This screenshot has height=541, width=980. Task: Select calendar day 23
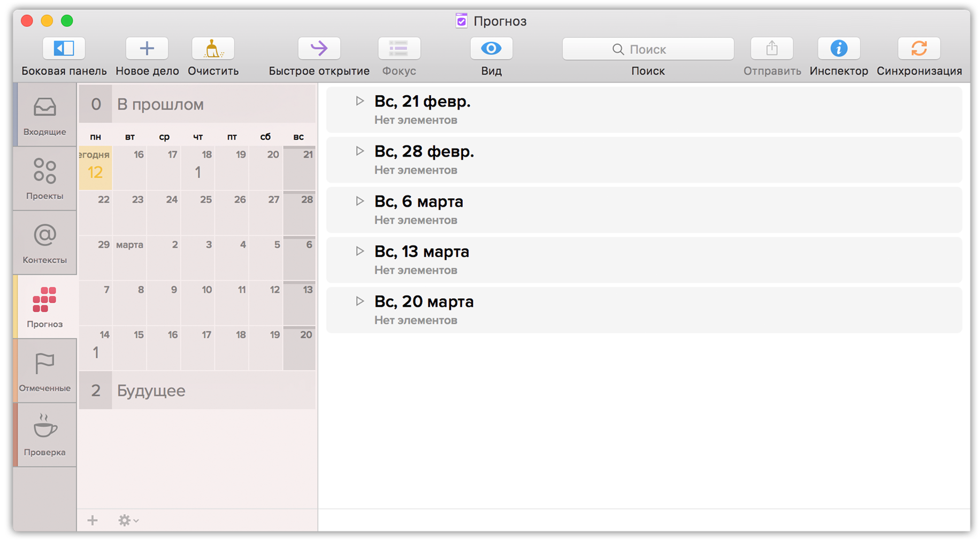tap(129, 213)
